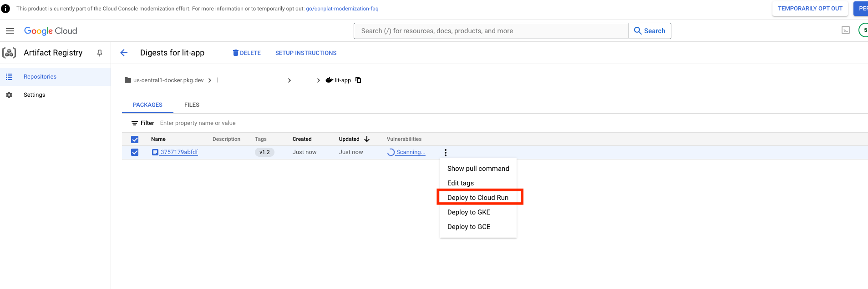
Task: Click the Settings gear in sidebar
Action: (x=9, y=95)
